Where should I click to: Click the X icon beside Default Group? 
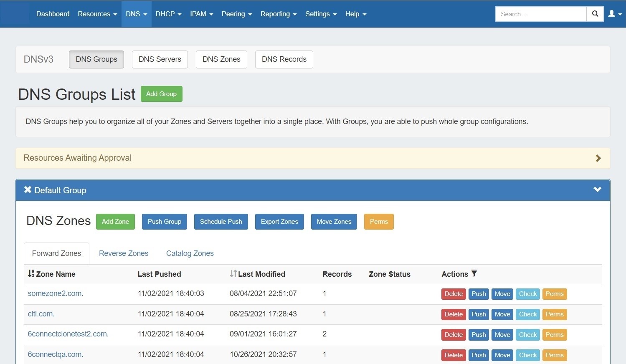coord(28,190)
